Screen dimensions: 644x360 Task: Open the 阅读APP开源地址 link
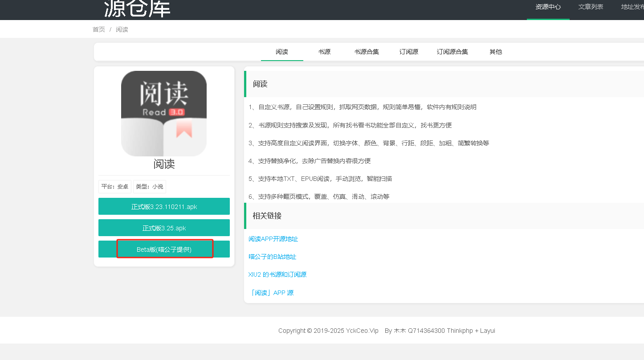273,239
